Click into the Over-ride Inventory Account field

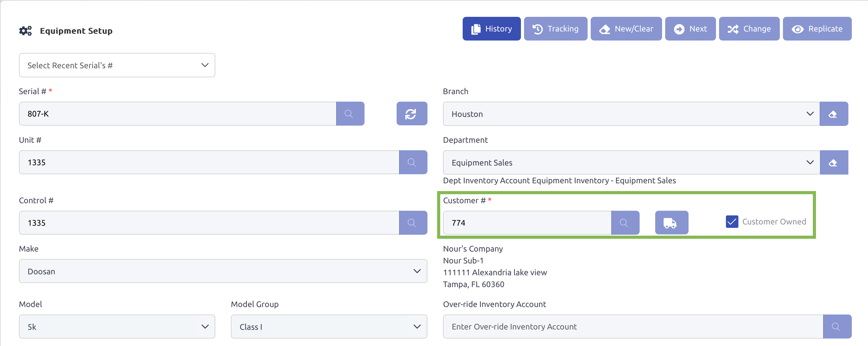click(632, 326)
